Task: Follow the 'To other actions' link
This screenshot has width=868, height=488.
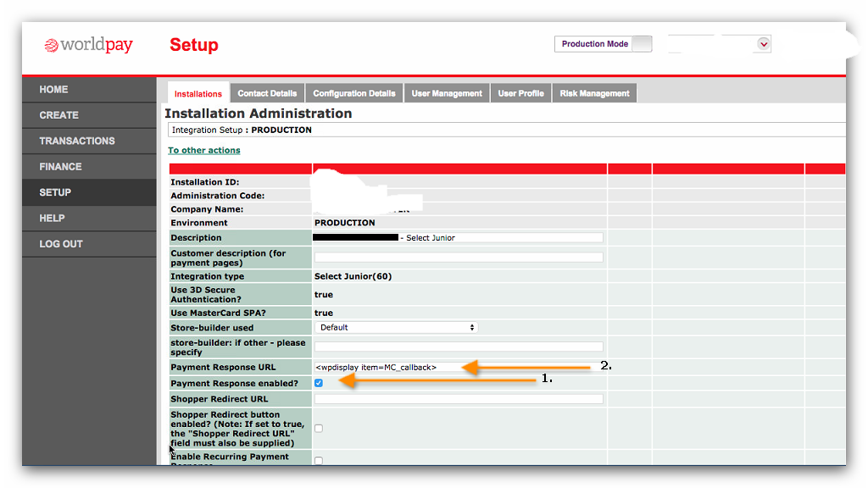Action: [x=204, y=151]
